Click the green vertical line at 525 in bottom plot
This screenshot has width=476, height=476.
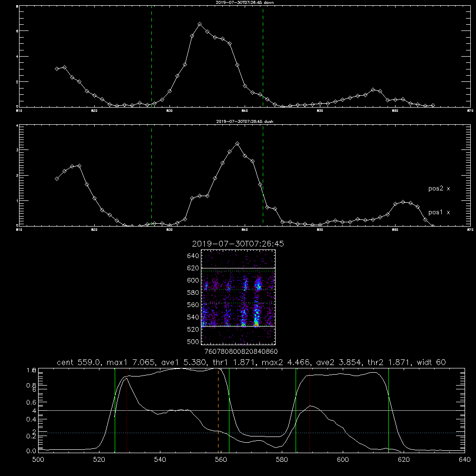pos(115,410)
